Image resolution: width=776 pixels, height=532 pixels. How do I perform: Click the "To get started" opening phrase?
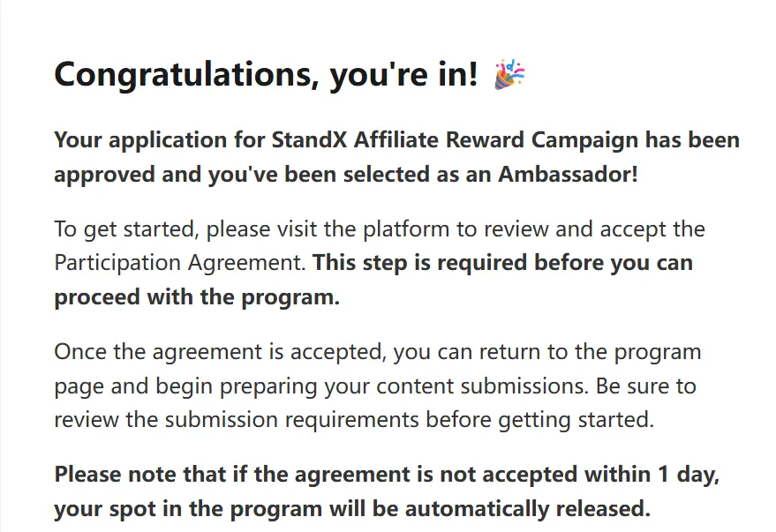pyautogui.click(x=113, y=229)
